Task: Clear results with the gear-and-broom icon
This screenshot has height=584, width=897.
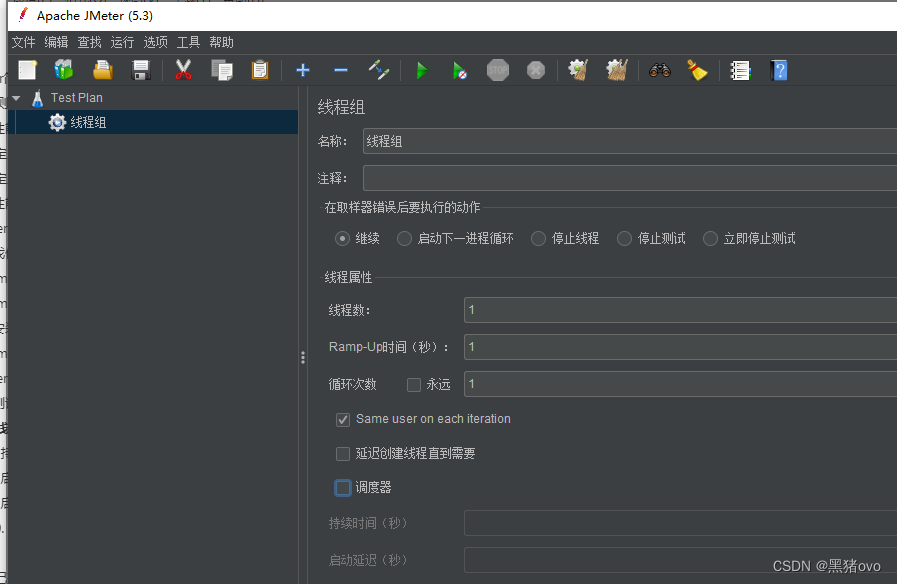Action: click(x=578, y=70)
